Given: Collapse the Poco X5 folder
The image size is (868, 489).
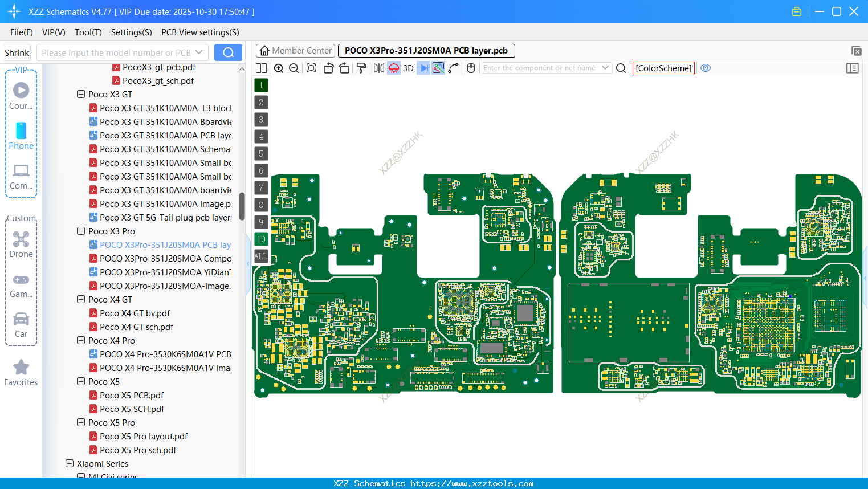Looking at the screenshot, I should 80,381.
